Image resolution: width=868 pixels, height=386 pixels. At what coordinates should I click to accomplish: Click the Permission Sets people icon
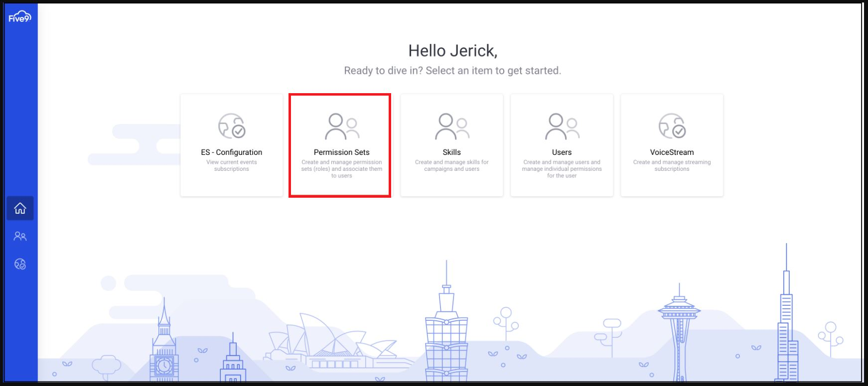pos(342,127)
